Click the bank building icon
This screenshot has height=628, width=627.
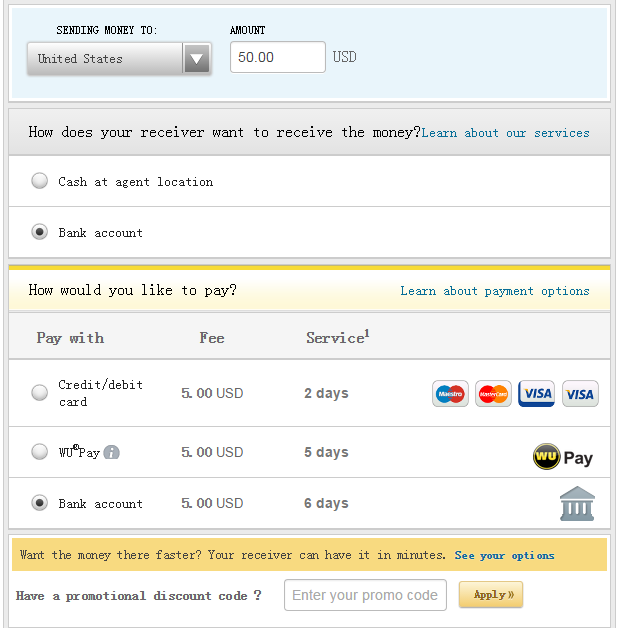[577, 504]
